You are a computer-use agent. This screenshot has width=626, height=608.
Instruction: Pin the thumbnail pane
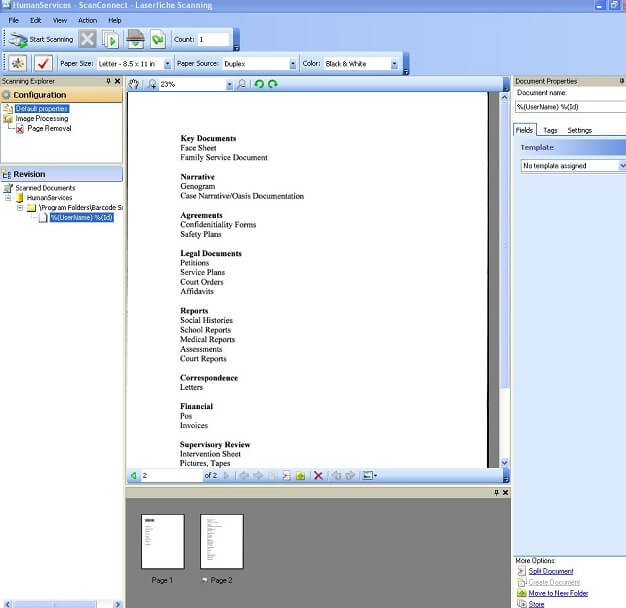[496, 493]
